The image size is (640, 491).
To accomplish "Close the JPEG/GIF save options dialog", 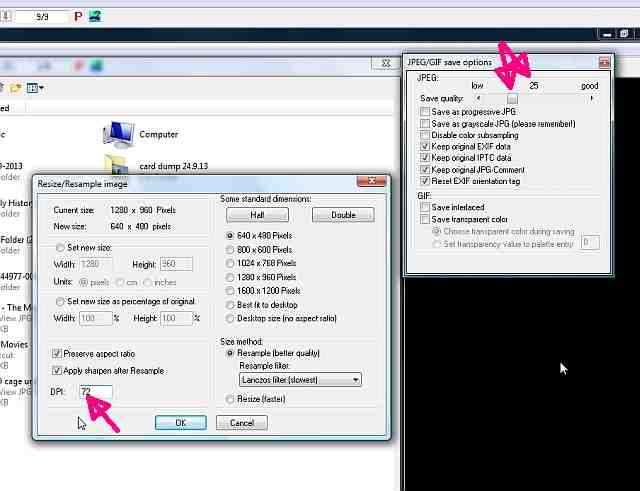I will (604, 62).
